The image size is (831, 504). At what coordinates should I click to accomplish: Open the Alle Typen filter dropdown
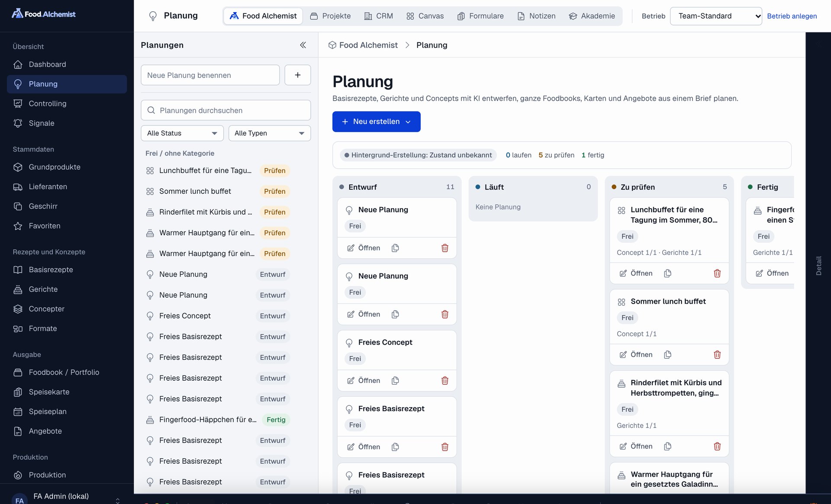[270, 133]
